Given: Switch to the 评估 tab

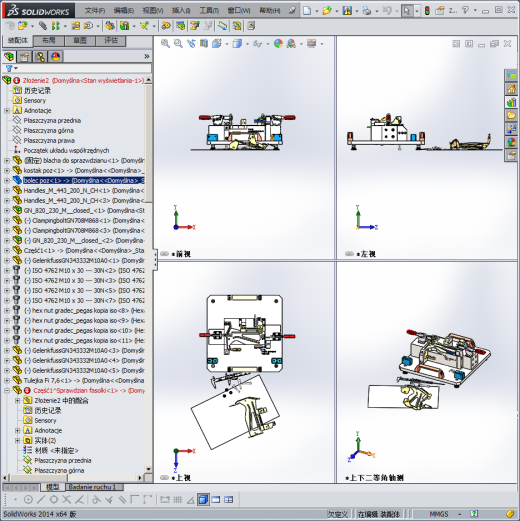Looking at the screenshot, I should click(111, 41).
